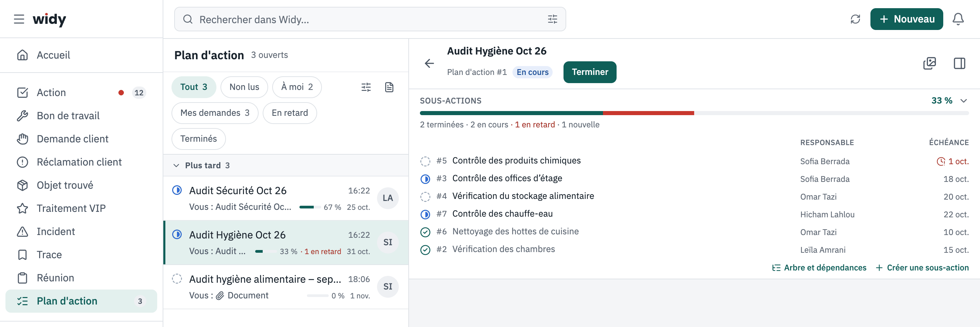The width and height of the screenshot is (980, 327).
Task: Open notifications bell icon
Action: [x=958, y=19]
